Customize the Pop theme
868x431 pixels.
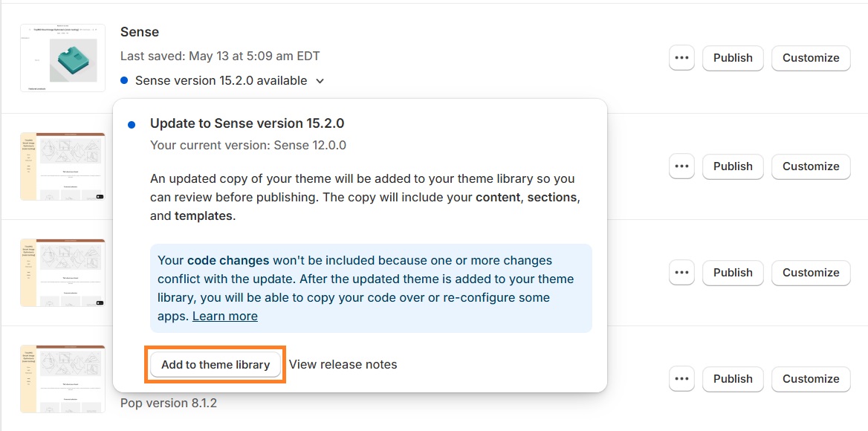tap(811, 379)
